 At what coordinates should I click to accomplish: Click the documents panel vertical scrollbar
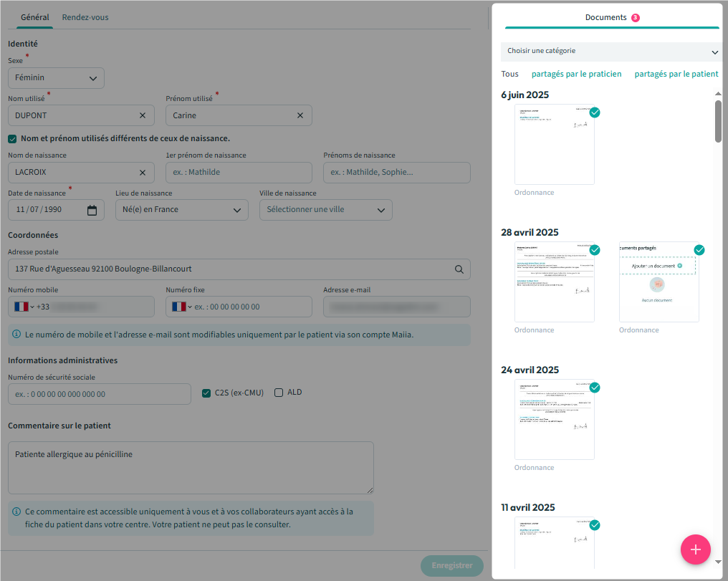(x=718, y=122)
